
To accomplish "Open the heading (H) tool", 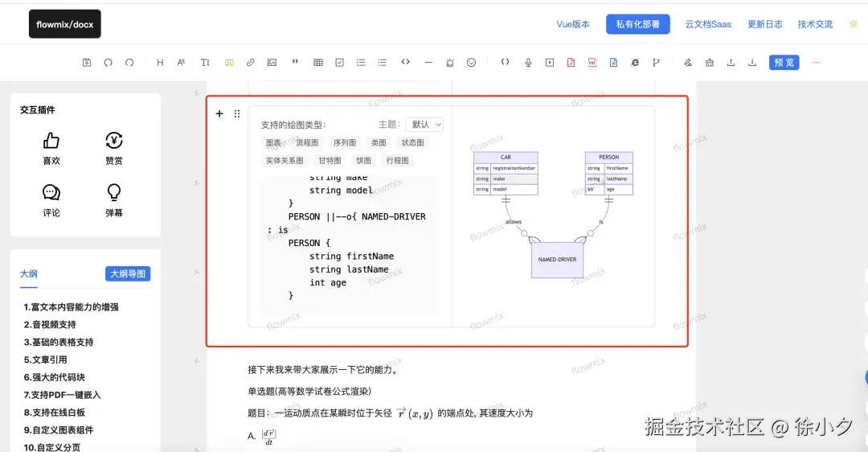I will pos(160,63).
